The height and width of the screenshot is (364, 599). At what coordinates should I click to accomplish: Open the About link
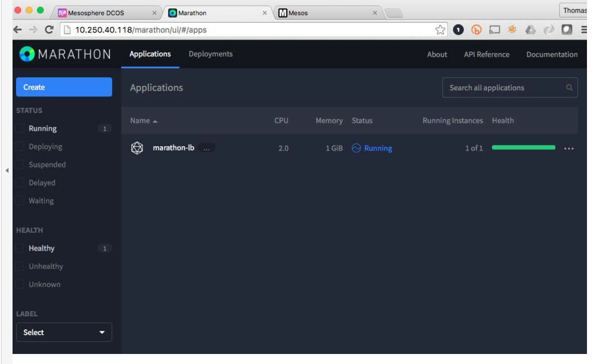437,55
